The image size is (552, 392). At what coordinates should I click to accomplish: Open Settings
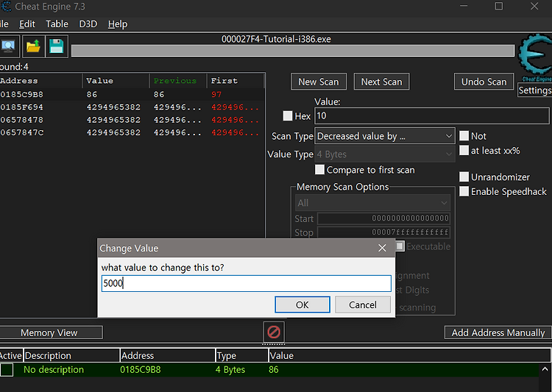[535, 90]
